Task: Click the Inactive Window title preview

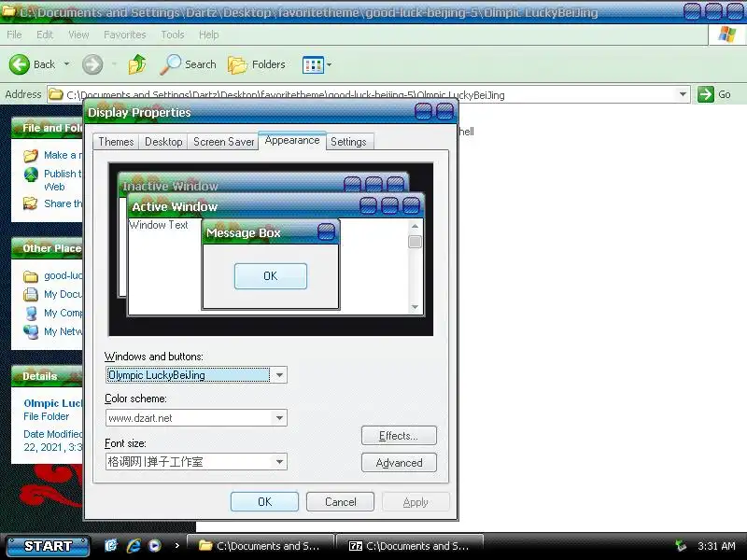Action: 170,186
